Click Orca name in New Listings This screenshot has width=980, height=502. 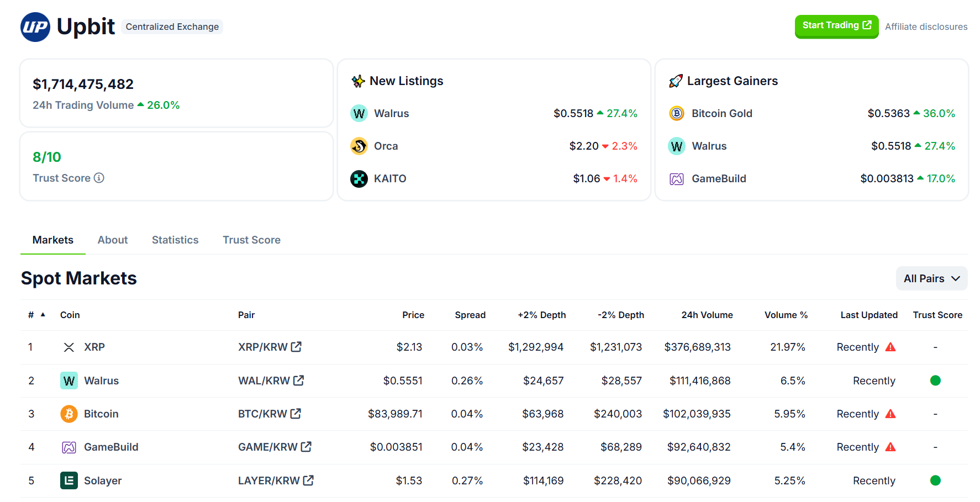pos(386,146)
